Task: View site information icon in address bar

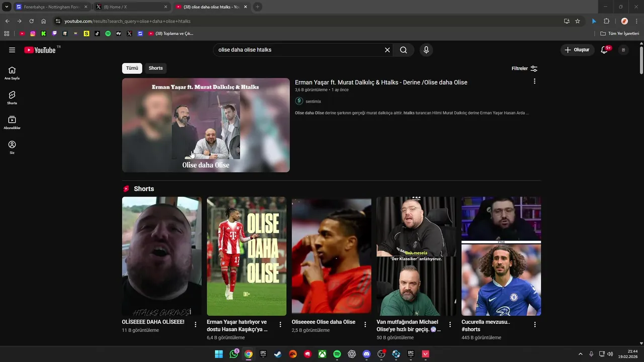Action: (x=58, y=21)
